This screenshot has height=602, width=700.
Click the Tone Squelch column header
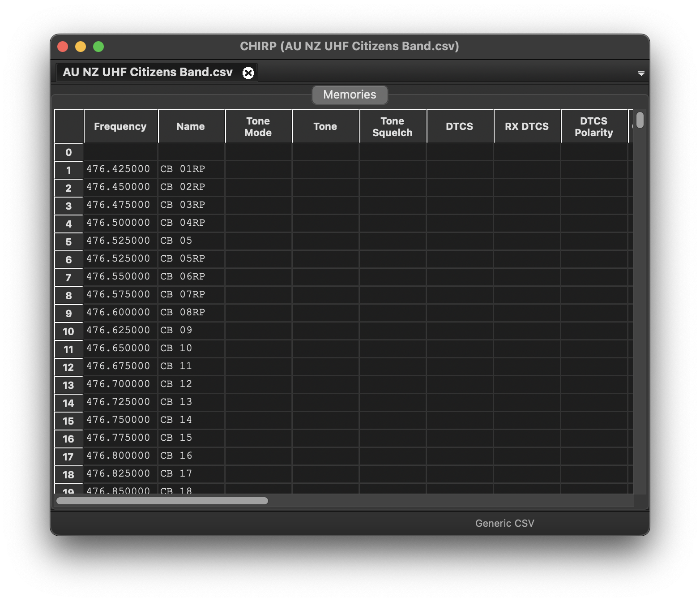(393, 126)
